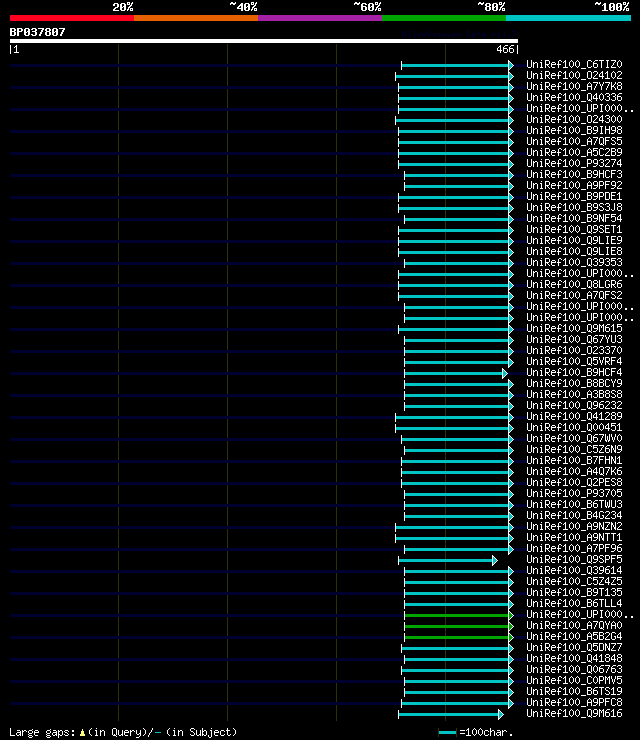Select the UniRef100_B9NF54 label
Image resolution: width=640 pixels, height=740 pixels.
tap(574, 219)
